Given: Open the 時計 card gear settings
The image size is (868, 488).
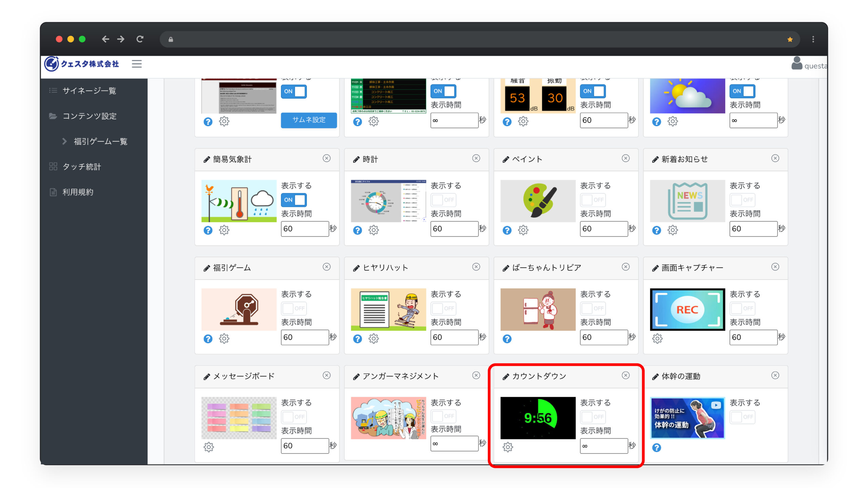Looking at the screenshot, I should 374,230.
